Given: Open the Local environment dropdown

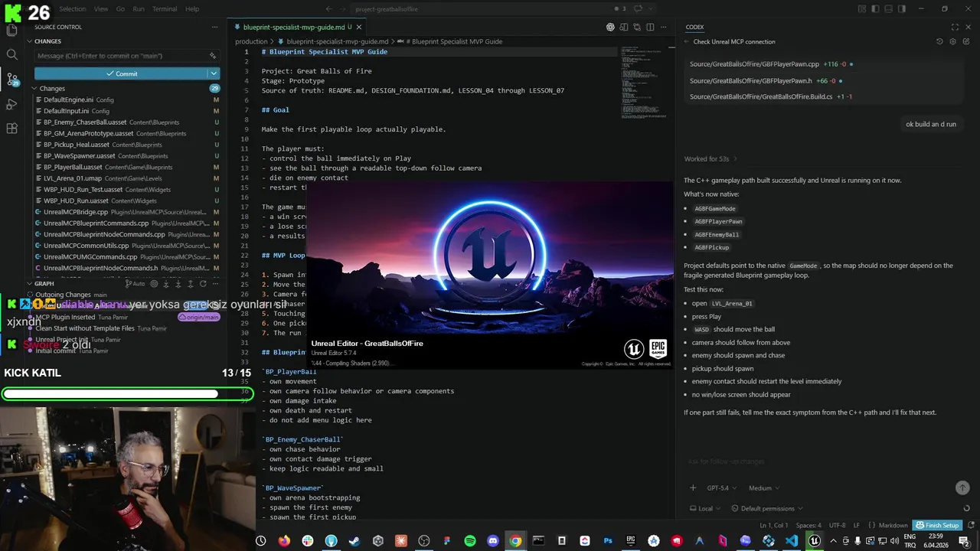Looking at the screenshot, I should point(704,508).
